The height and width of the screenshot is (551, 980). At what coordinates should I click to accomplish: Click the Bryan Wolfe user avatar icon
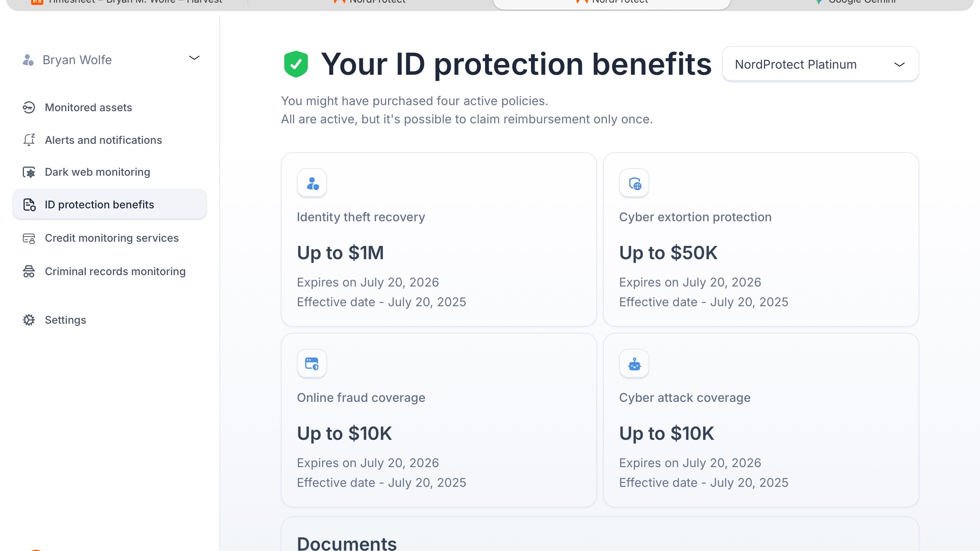coord(28,60)
